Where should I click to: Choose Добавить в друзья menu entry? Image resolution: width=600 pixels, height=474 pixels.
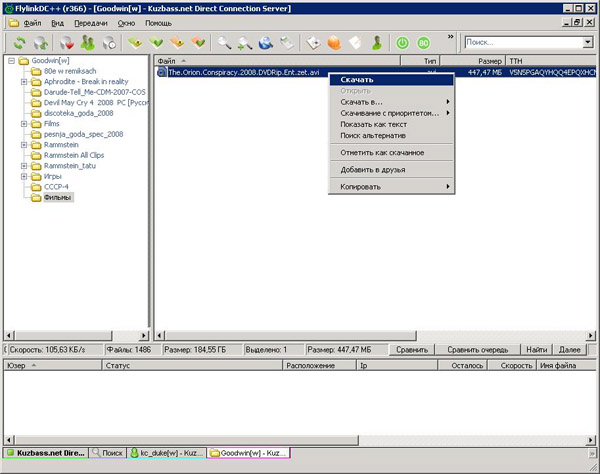tap(391, 170)
